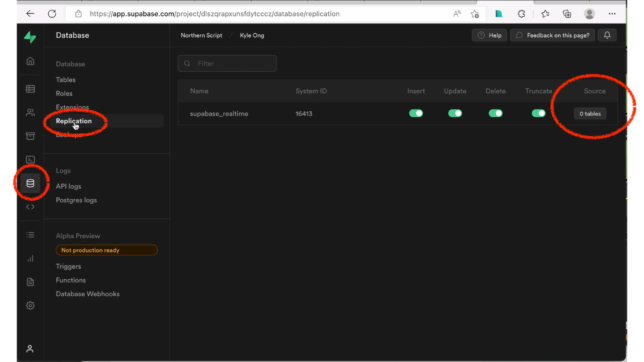644x362 pixels.
Task: Open the browser profile avatar
Action: 589,14
